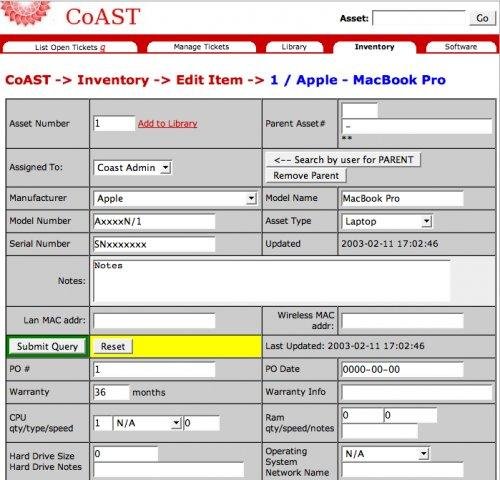Click inside the Notes text area
Image resolution: width=500 pixels, height=480 pixels.
click(272, 280)
